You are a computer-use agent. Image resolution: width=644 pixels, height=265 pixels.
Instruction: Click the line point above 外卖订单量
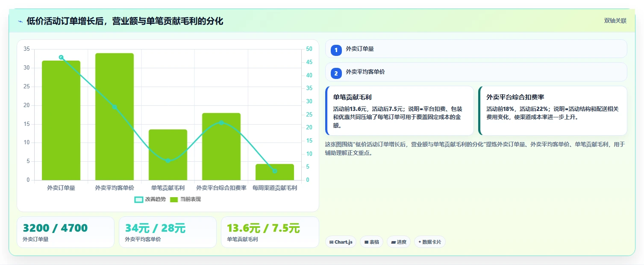(x=61, y=57)
